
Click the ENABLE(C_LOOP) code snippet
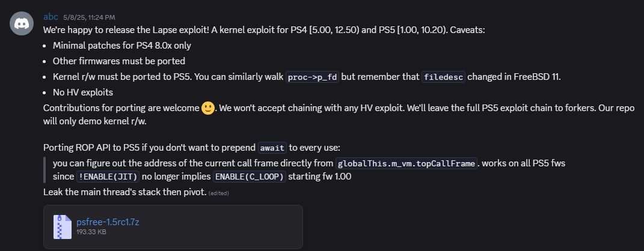250,177
